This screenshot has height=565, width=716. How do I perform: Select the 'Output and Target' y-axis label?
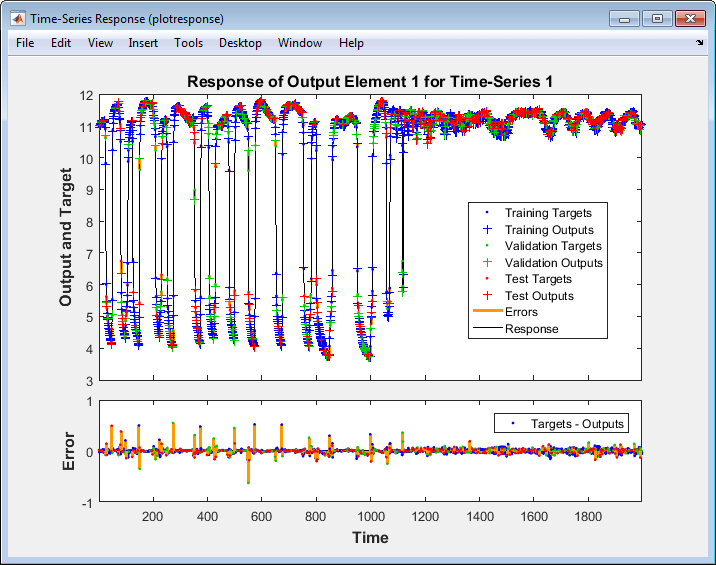(x=66, y=237)
